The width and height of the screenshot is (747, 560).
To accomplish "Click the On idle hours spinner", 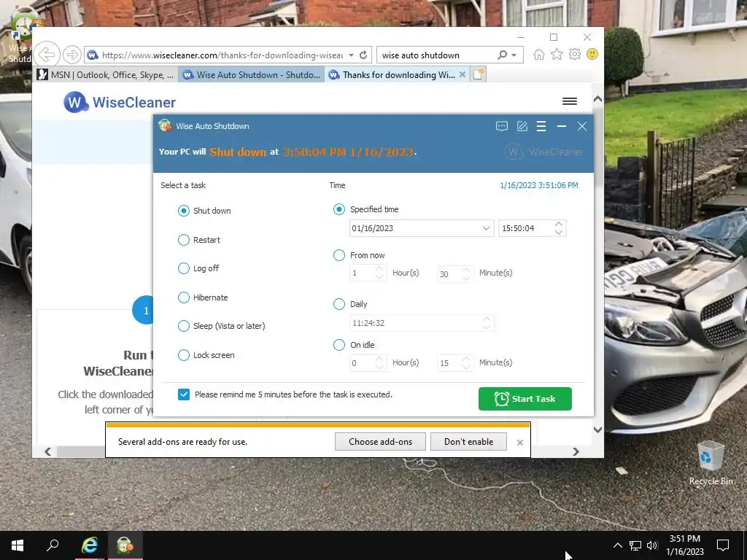I will coord(379,363).
